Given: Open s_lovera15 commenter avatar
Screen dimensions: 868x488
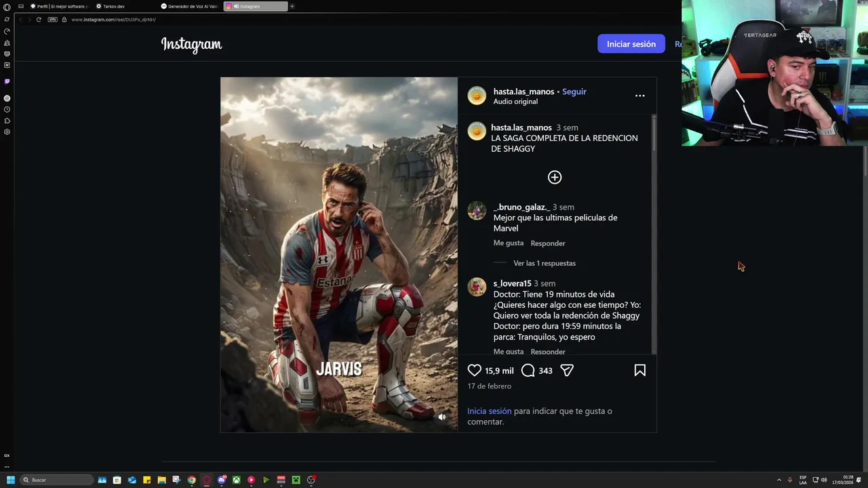Looking at the screenshot, I should pos(477,287).
